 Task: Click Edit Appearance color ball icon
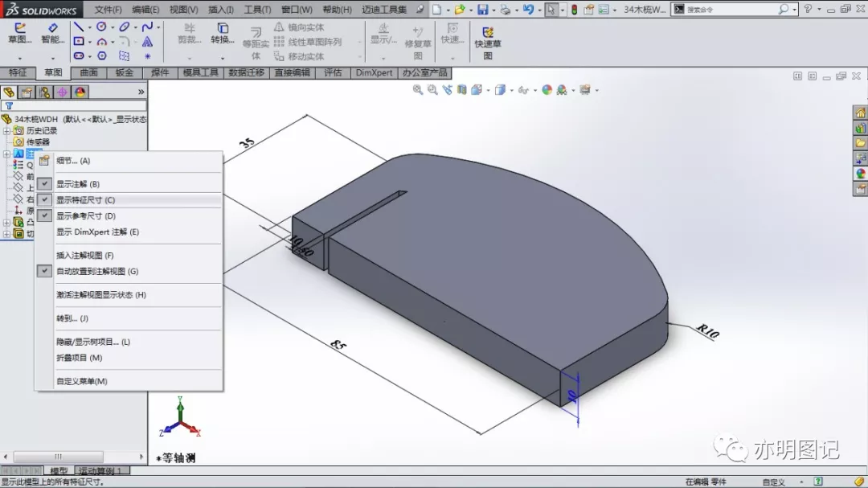[x=547, y=90]
